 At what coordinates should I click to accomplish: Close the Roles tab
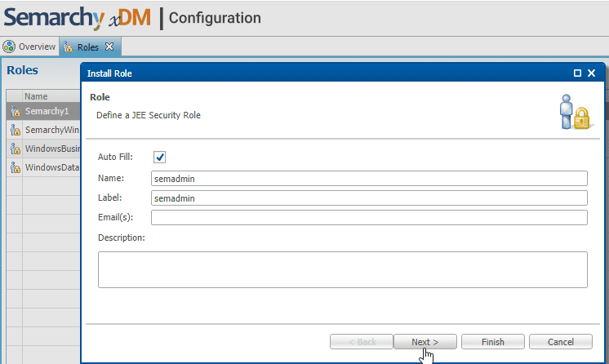tap(109, 47)
